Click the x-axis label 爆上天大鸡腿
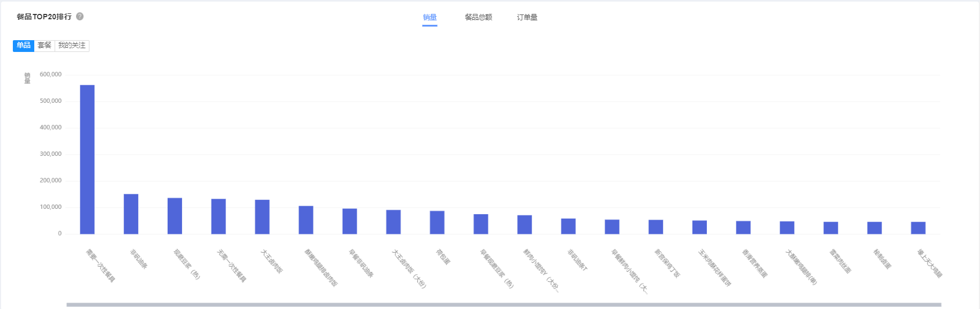Image resolution: width=980 pixels, height=309 pixels. 930,263
